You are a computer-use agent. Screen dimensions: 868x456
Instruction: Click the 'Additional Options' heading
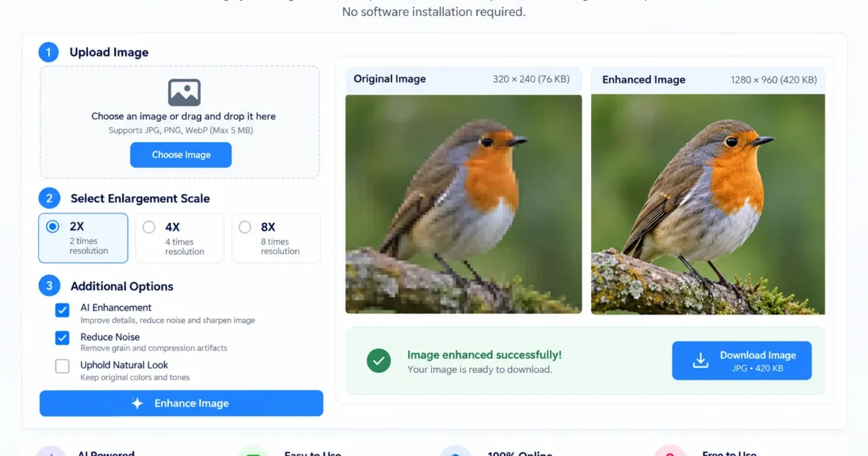pos(122,286)
